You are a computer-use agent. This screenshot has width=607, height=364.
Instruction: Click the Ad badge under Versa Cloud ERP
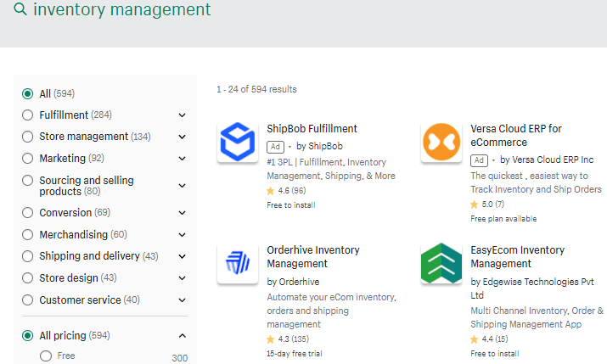pos(479,160)
